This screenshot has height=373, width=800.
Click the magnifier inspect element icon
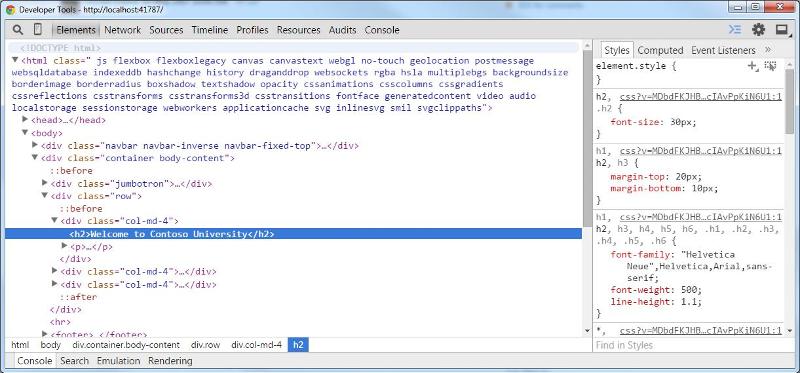(18, 30)
